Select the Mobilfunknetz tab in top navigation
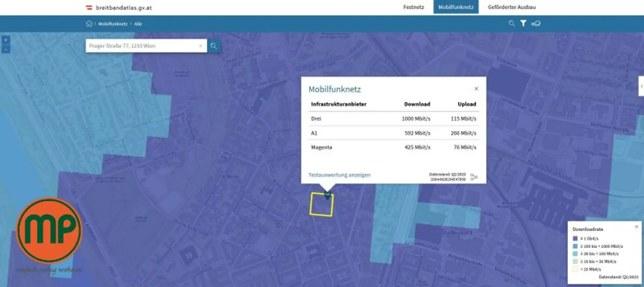 click(x=455, y=7)
